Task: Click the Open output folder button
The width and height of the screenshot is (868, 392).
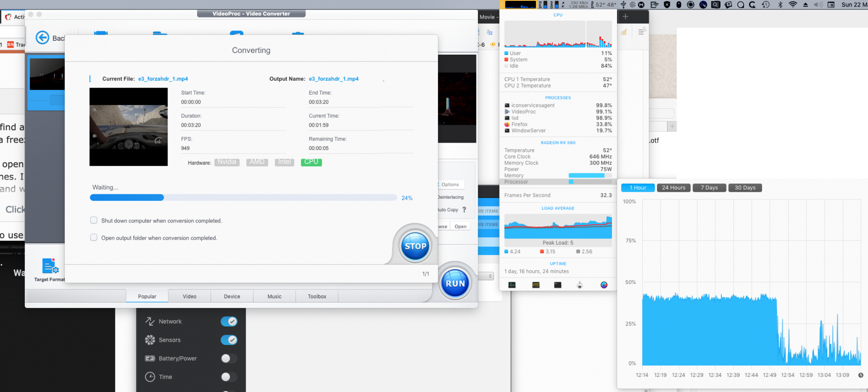Action: pos(460,226)
